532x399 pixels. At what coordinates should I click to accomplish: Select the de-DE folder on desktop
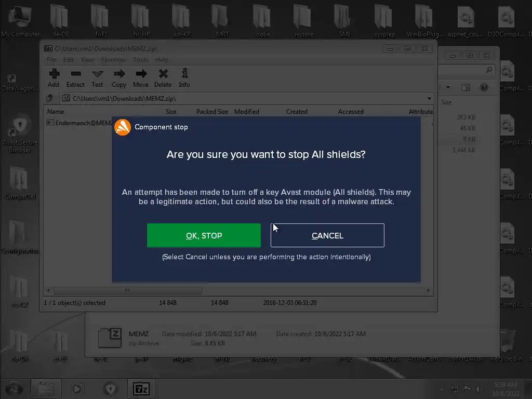61,21
